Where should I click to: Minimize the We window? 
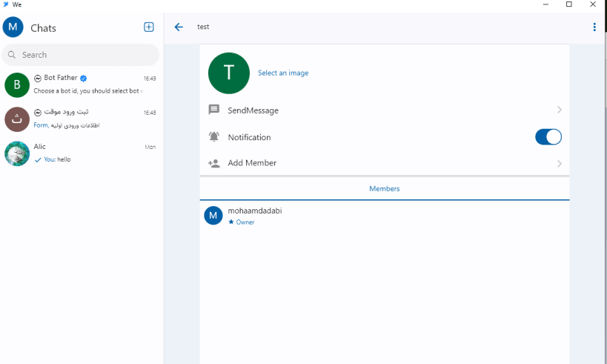coord(545,4)
